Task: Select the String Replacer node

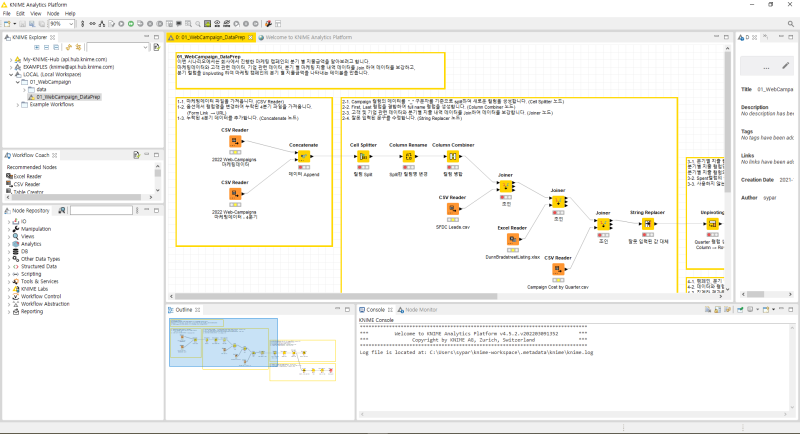Action: tap(647, 223)
